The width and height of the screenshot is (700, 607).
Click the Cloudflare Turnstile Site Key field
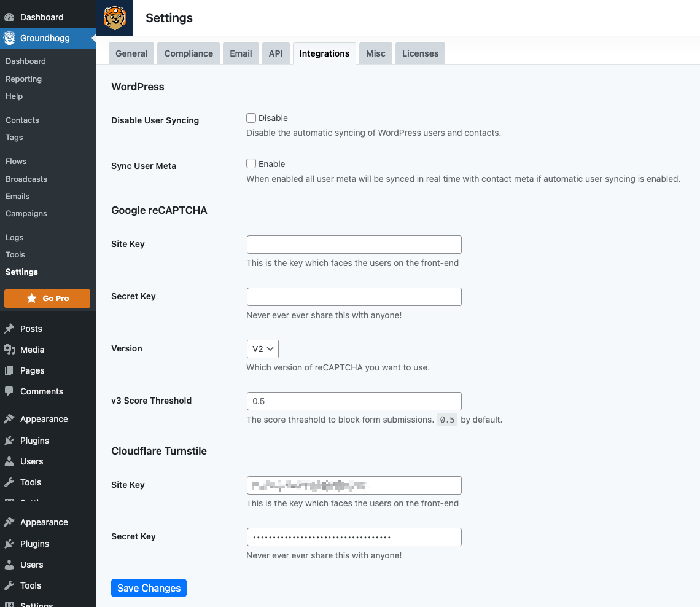[354, 485]
